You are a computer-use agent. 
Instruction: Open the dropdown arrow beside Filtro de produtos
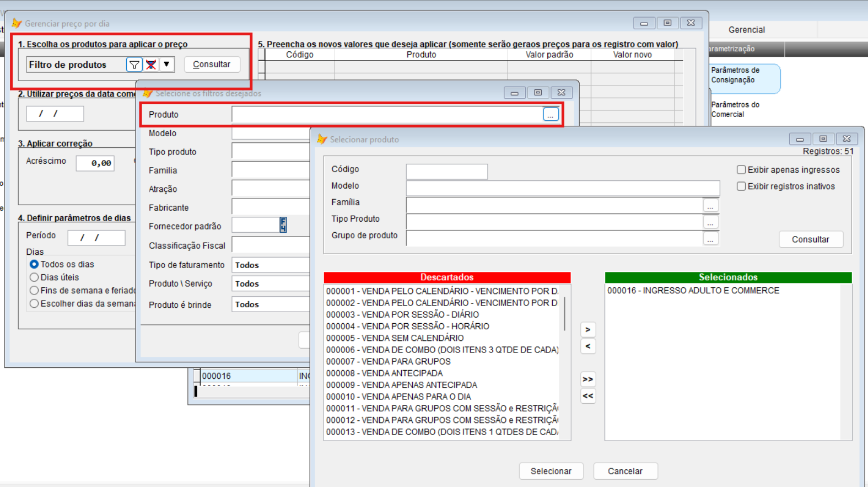pos(166,65)
